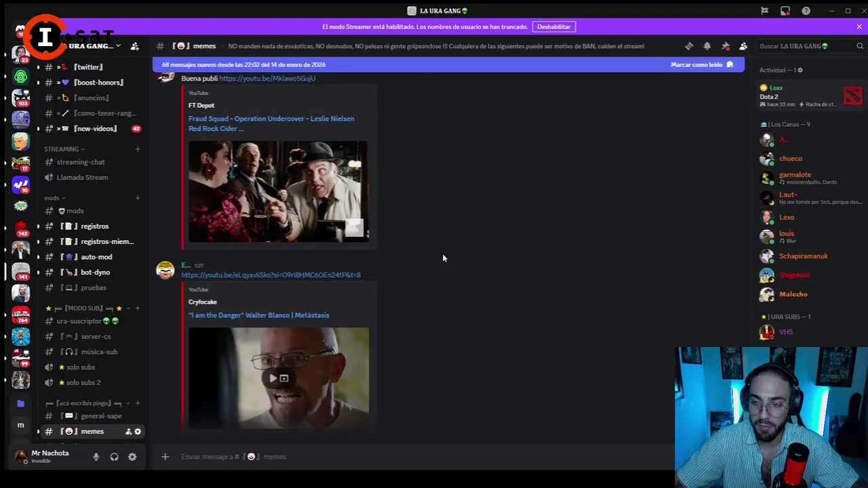Mute the microphone in user panel

(96, 457)
